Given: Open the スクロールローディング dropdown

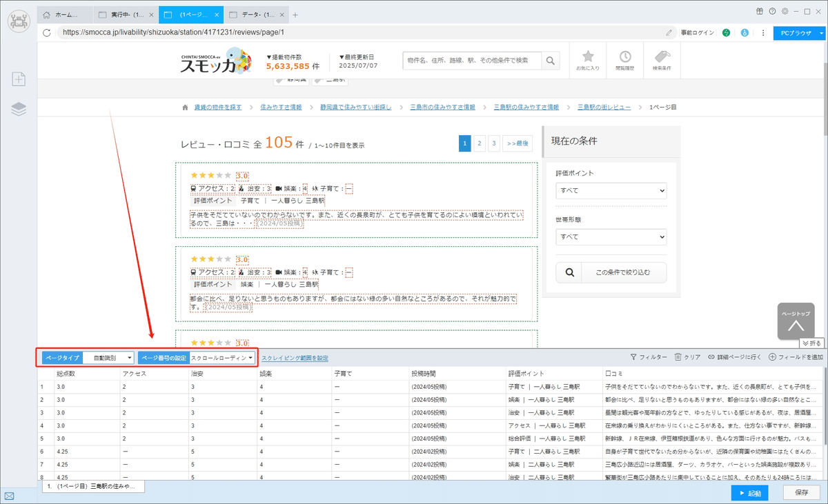Looking at the screenshot, I should [221, 358].
